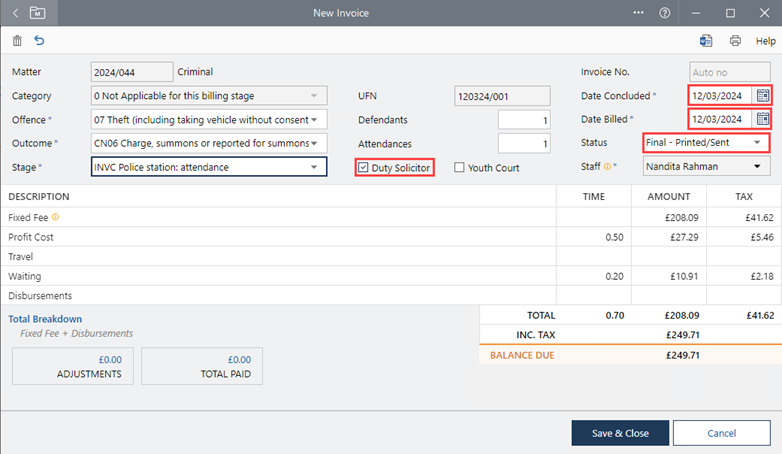Click the Cancel button

tap(721, 433)
